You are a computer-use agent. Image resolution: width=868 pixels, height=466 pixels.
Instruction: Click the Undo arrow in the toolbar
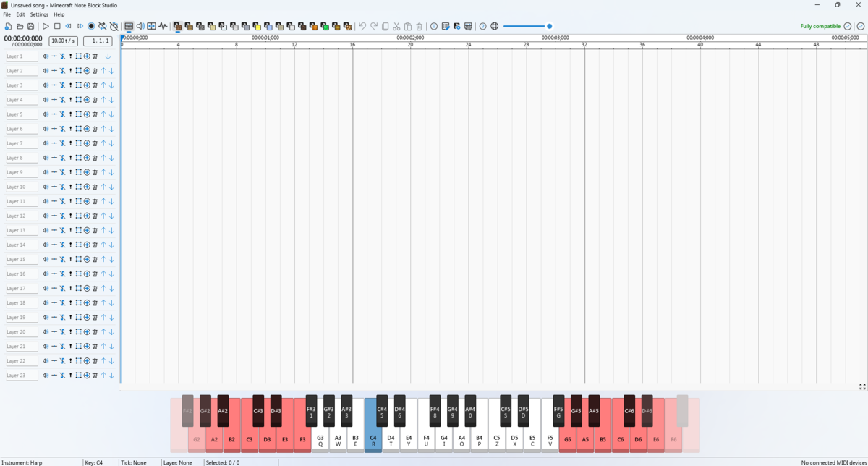tap(362, 27)
